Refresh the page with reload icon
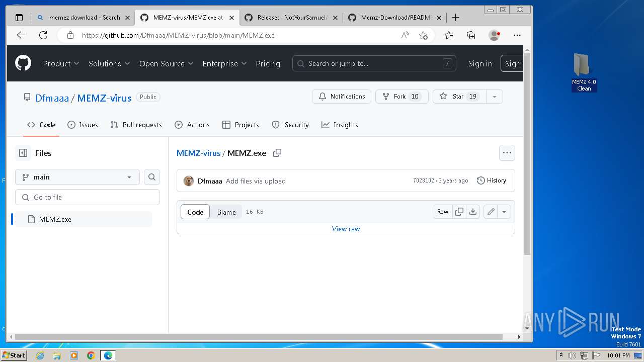 43,35
